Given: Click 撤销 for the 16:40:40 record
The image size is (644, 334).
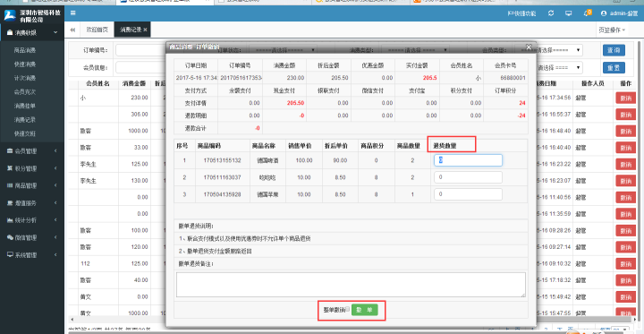Looking at the screenshot, I should 625,148.
